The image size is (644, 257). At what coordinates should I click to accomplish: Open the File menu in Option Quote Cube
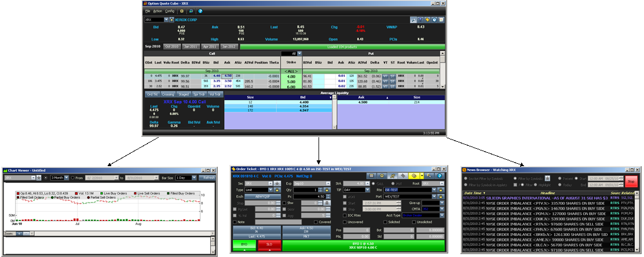point(148,11)
